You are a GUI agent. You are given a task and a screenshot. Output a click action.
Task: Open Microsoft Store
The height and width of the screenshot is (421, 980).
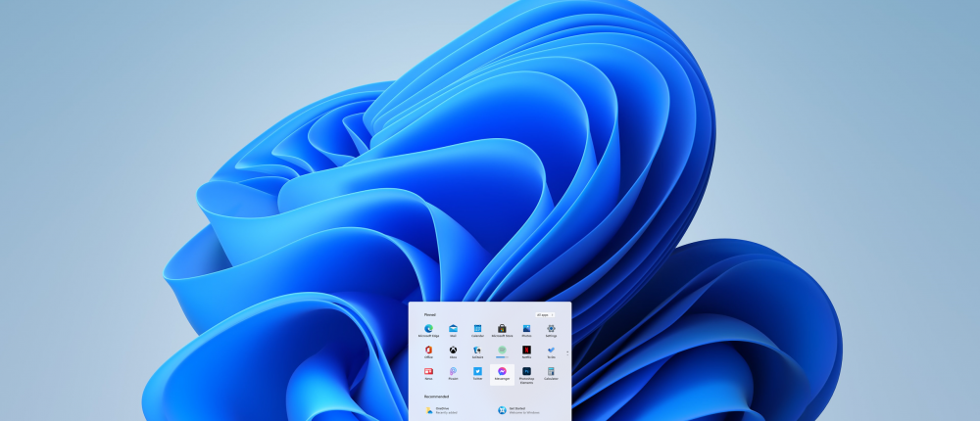502,330
